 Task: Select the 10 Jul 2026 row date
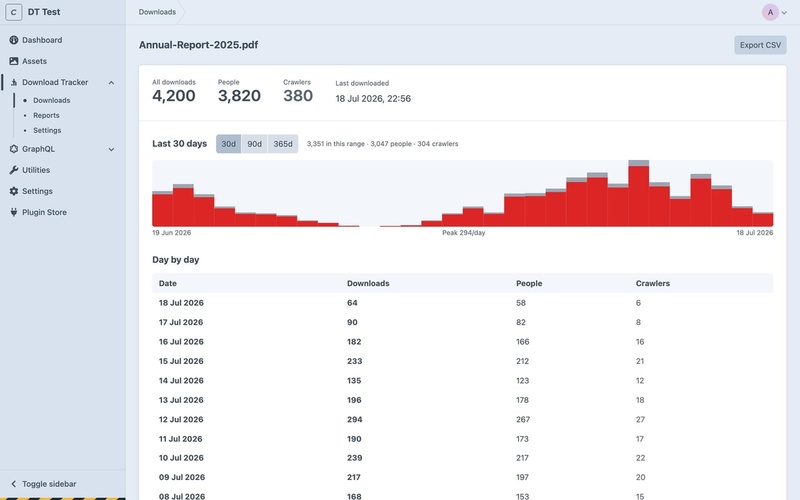[181, 458]
